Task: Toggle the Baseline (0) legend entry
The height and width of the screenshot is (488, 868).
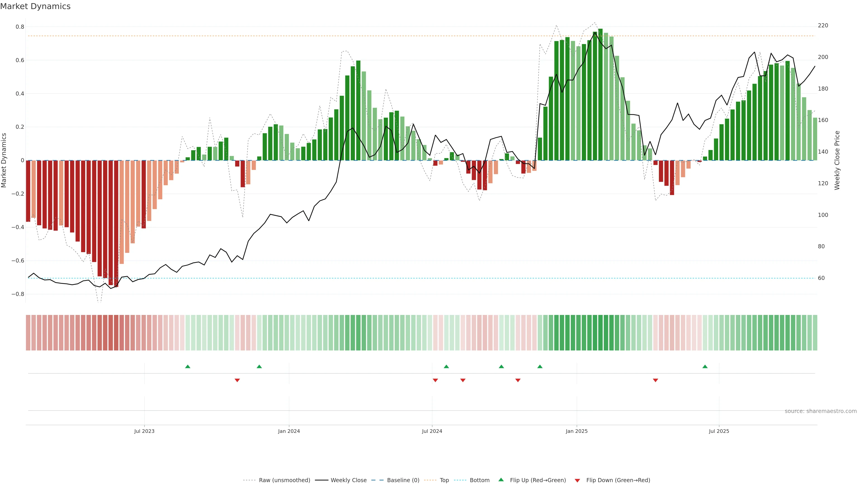Action: point(403,480)
